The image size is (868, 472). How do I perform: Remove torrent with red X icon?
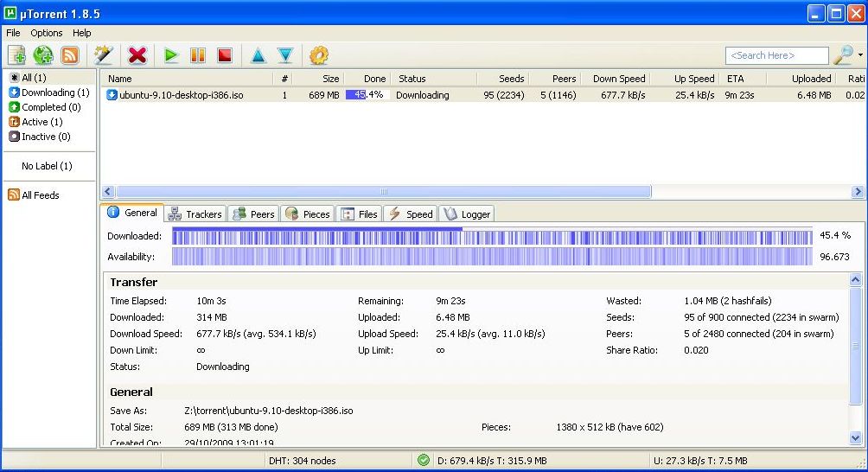click(x=137, y=55)
